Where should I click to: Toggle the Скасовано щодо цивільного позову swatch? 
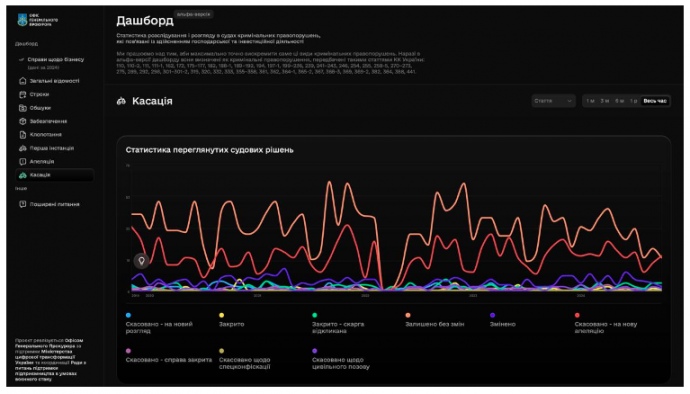[x=315, y=351]
